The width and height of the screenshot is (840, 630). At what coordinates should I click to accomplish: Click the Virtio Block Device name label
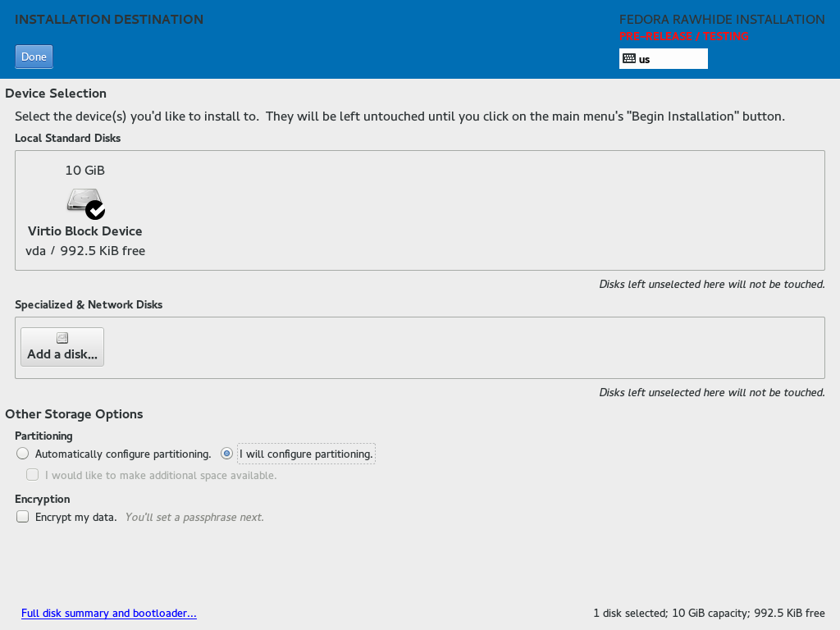tap(85, 231)
